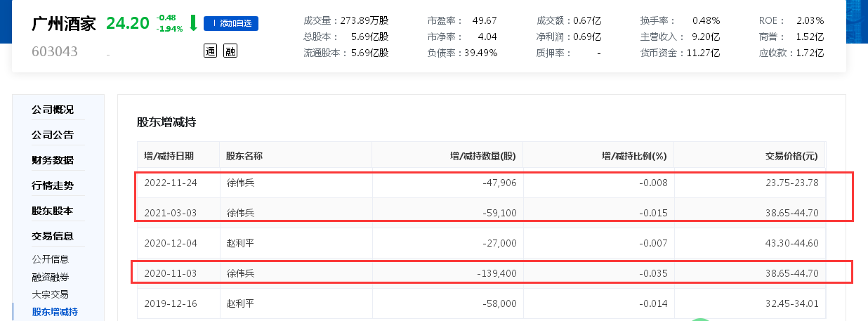Click the 增/减持数量(股) column header
Image resolution: width=868 pixels, height=321 pixels.
[482, 156]
